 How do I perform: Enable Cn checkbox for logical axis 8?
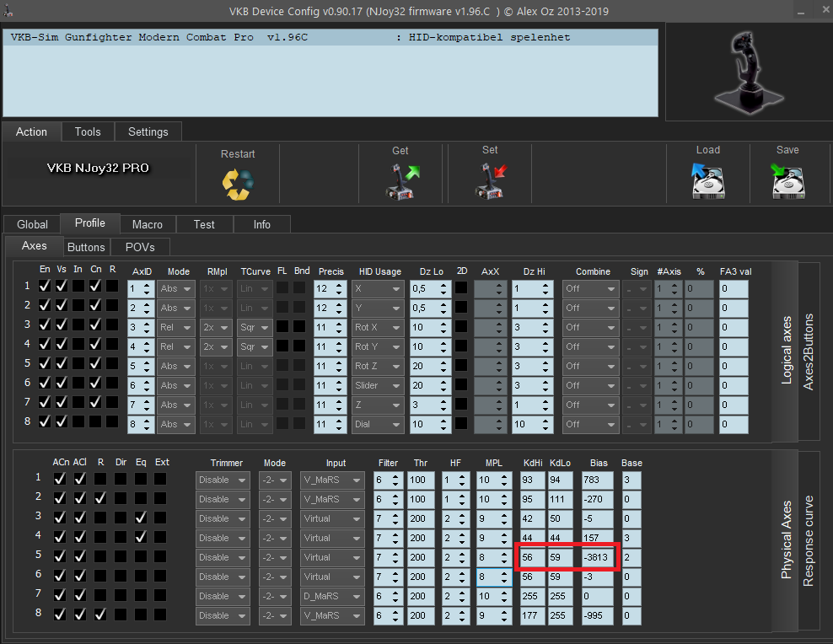(95, 422)
